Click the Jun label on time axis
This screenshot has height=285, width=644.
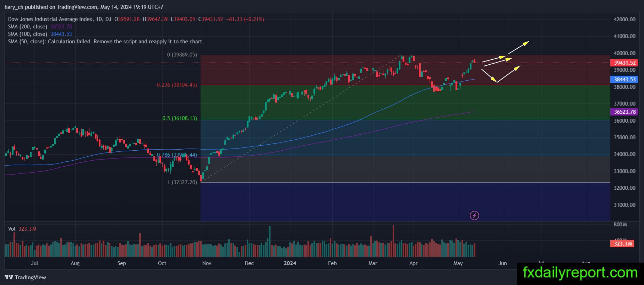502,263
